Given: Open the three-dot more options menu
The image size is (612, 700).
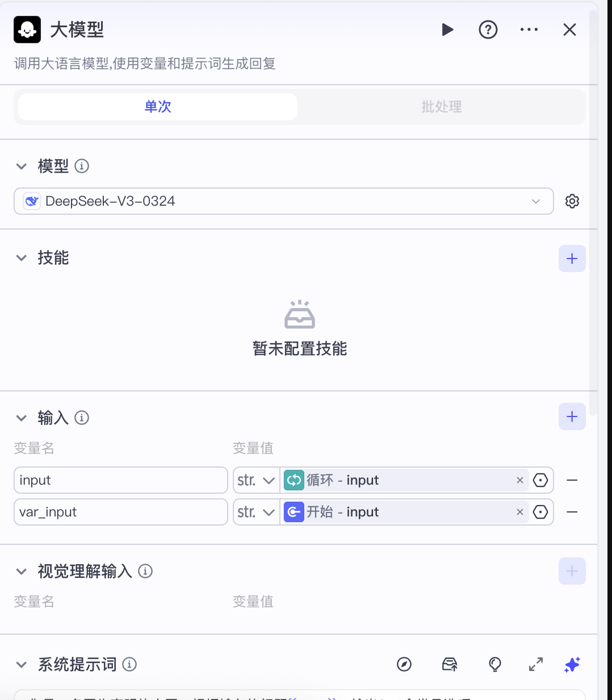Looking at the screenshot, I should 529,30.
